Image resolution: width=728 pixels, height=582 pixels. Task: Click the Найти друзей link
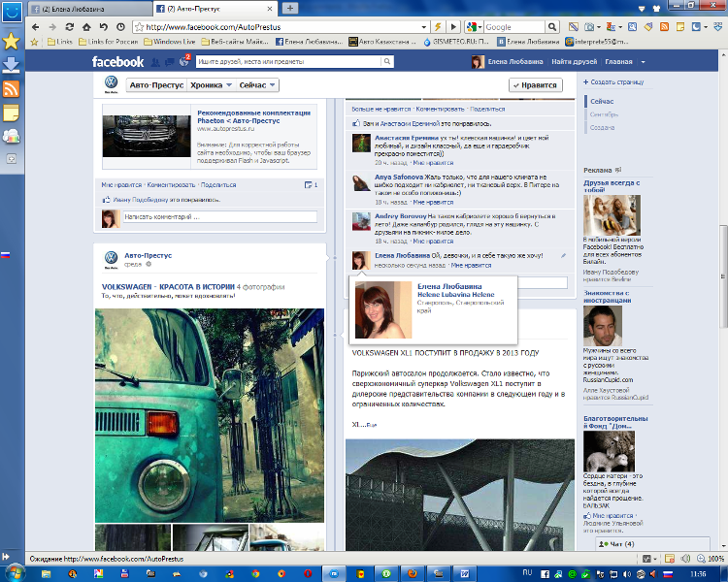[573, 62]
